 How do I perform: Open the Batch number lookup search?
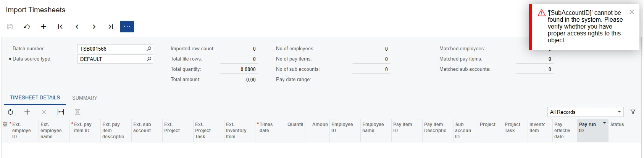click(x=149, y=49)
